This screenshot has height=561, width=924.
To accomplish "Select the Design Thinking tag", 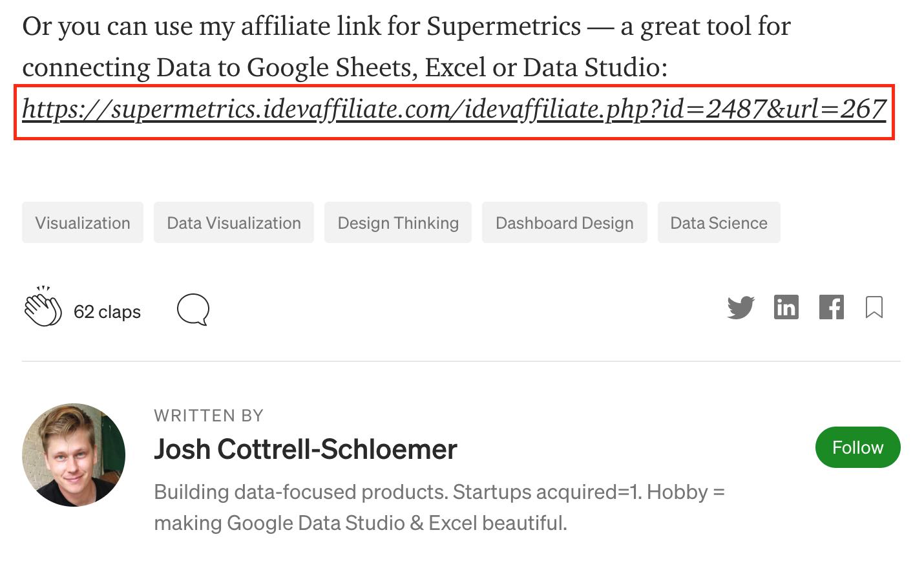I will pyautogui.click(x=398, y=223).
